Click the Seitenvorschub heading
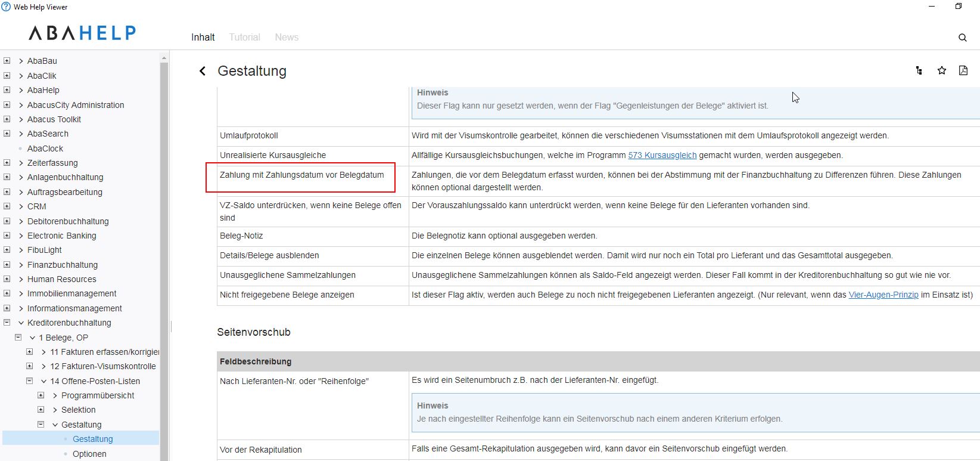The width and height of the screenshot is (980, 461). click(x=254, y=332)
